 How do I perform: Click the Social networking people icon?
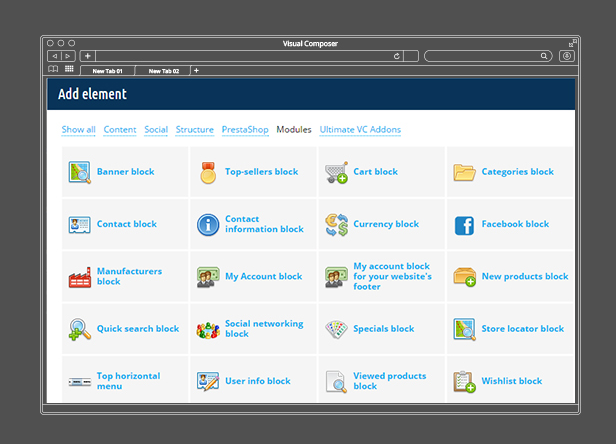pos(208,330)
